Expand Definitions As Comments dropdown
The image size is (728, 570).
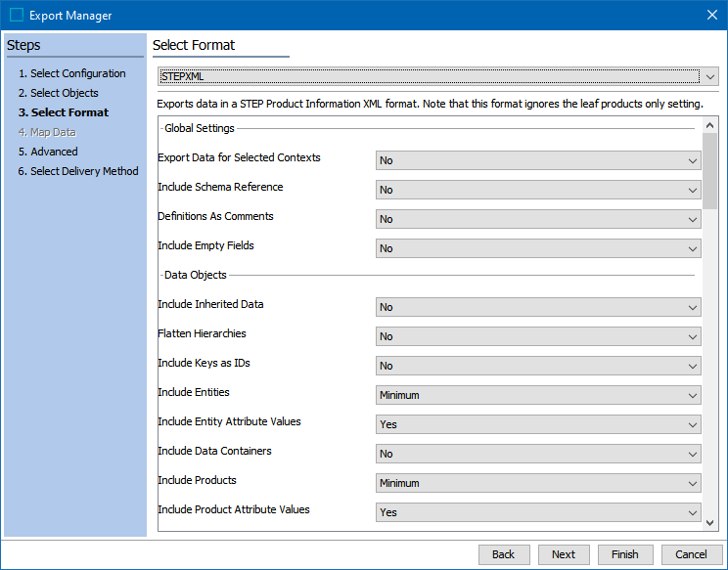tap(538, 219)
